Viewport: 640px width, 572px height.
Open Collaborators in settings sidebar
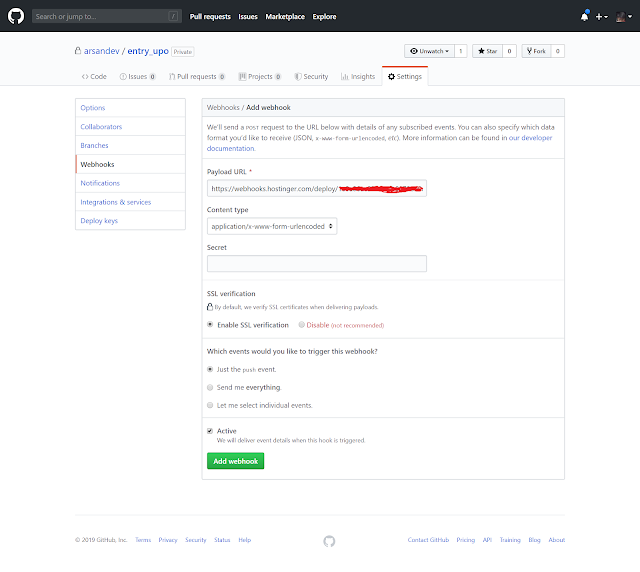130,127
